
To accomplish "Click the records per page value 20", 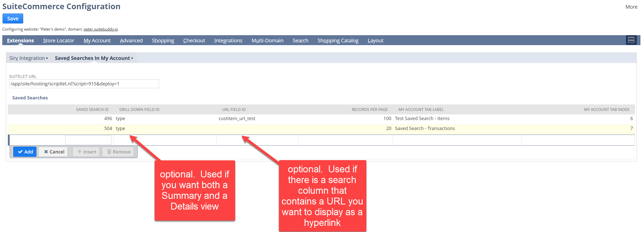I will pos(388,128).
